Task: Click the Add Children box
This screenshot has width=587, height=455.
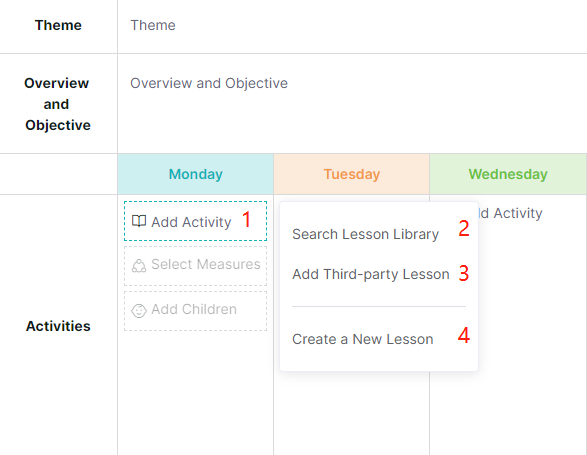Action: [195, 311]
